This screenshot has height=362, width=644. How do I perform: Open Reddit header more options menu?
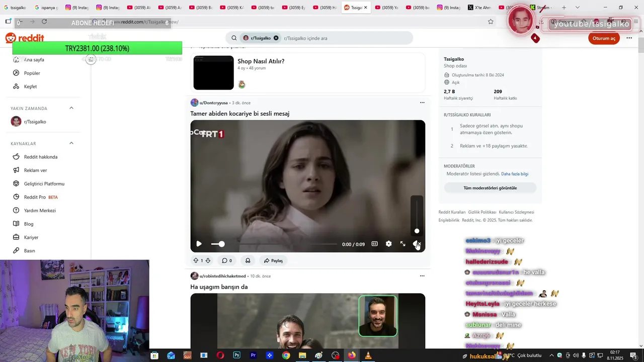tap(629, 38)
